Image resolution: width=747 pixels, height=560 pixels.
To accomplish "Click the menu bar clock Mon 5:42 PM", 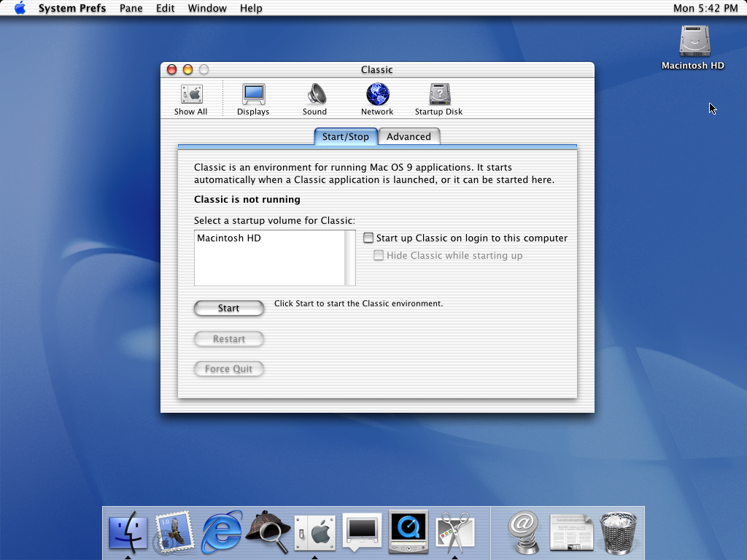I will pyautogui.click(x=705, y=8).
